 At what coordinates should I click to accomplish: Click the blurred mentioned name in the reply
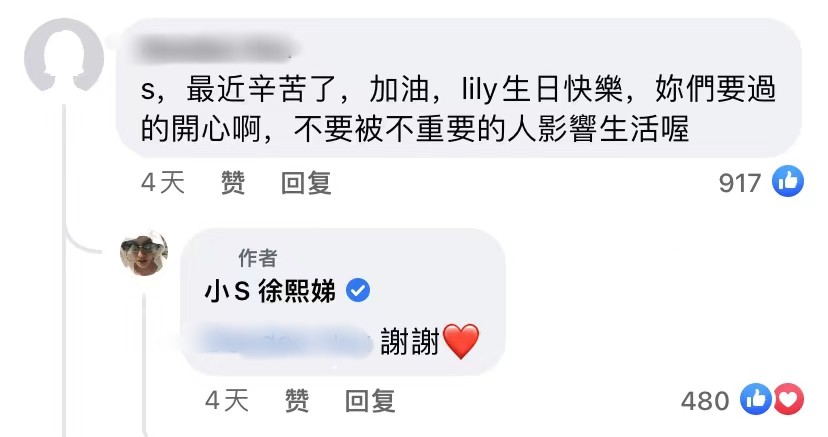286,341
